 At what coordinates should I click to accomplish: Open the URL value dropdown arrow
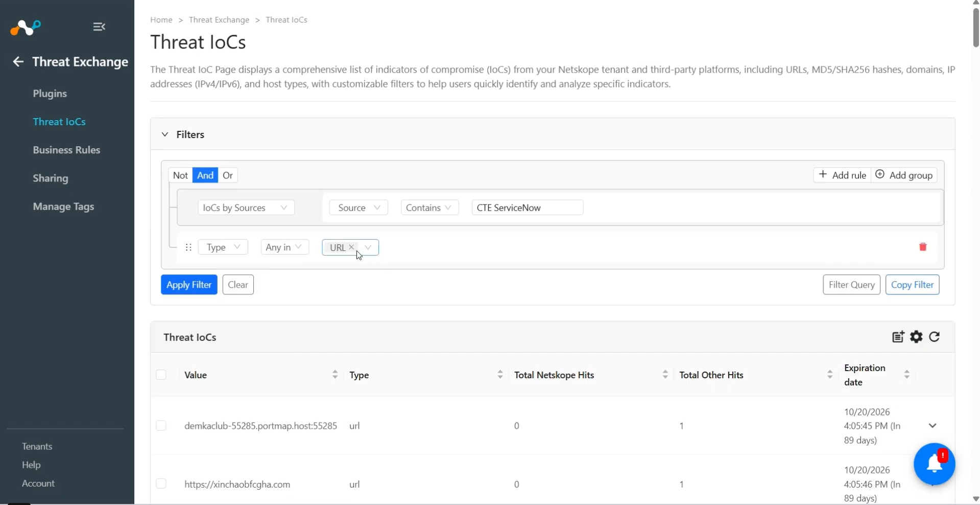368,247
